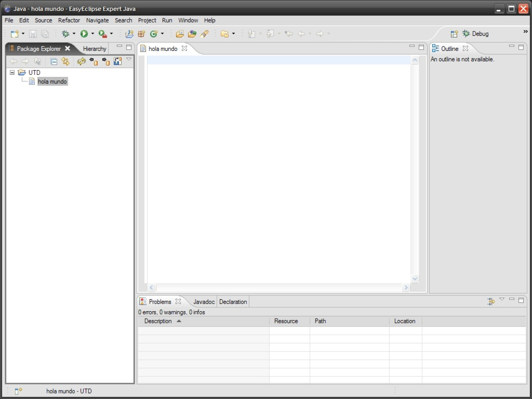Toggle the filters icon in Problems view
532x399 pixels.
(x=491, y=300)
